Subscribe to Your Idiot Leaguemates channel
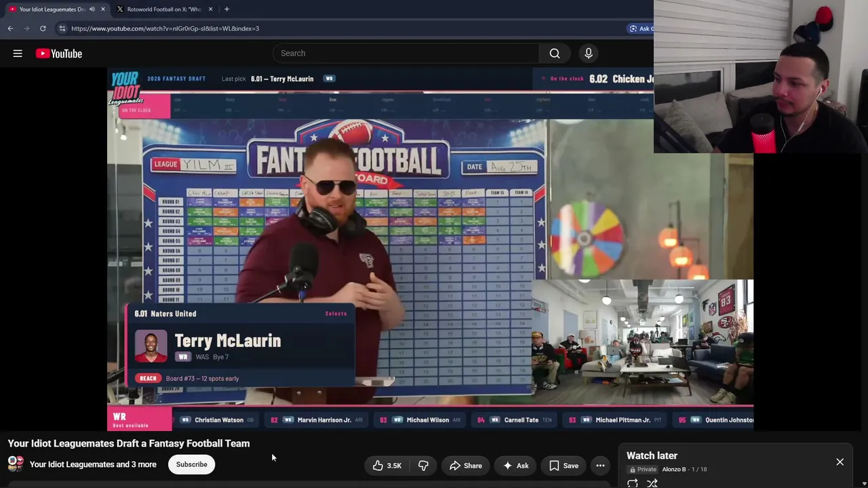This screenshot has width=868, height=488. (191, 465)
